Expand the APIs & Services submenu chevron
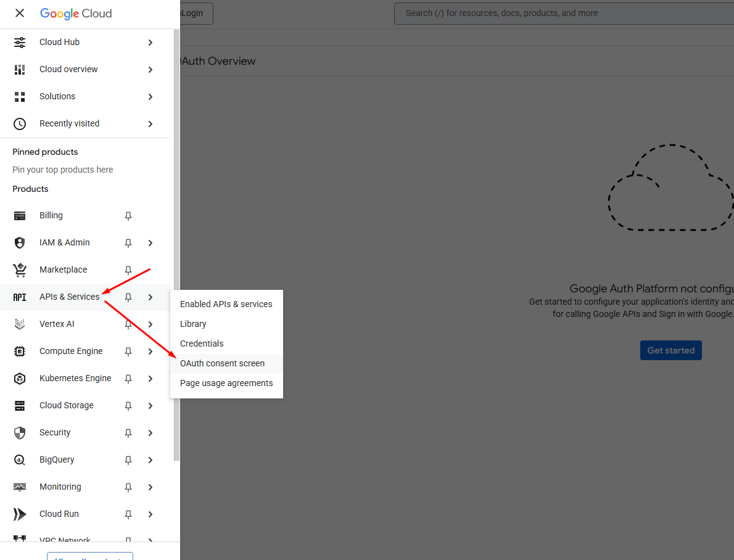 [x=151, y=297]
